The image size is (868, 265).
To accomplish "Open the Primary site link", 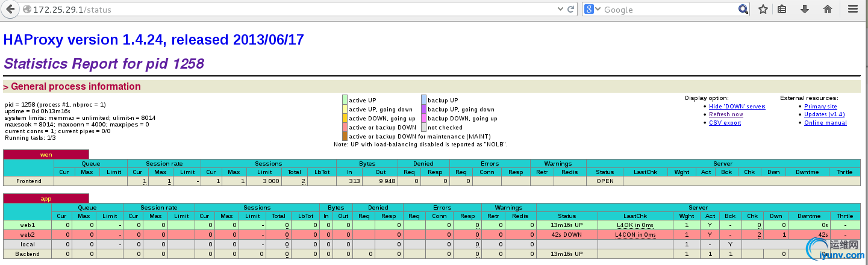I will tap(820, 107).
